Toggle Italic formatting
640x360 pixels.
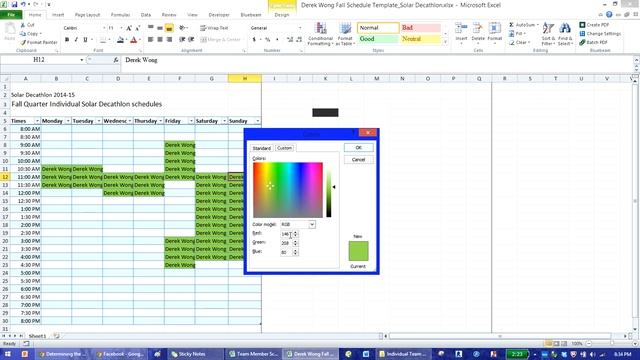pos(76,40)
